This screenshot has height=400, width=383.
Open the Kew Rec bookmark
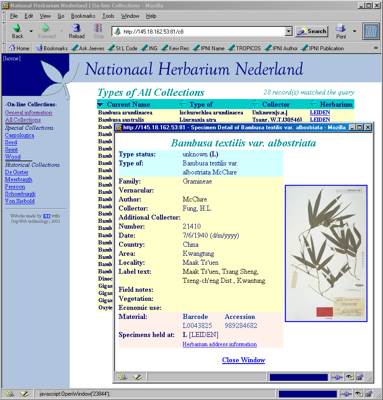coord(175,48)
